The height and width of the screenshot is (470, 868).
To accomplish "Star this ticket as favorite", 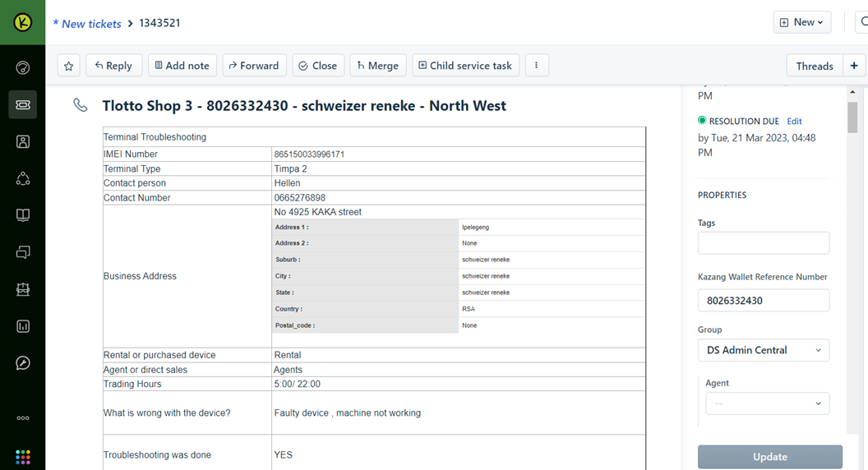I will point(69,66).
